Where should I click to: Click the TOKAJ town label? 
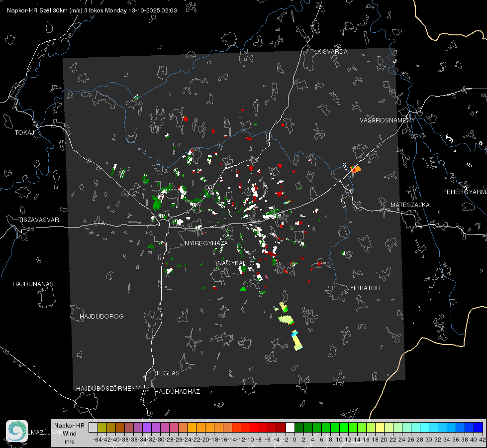[24, 133]
